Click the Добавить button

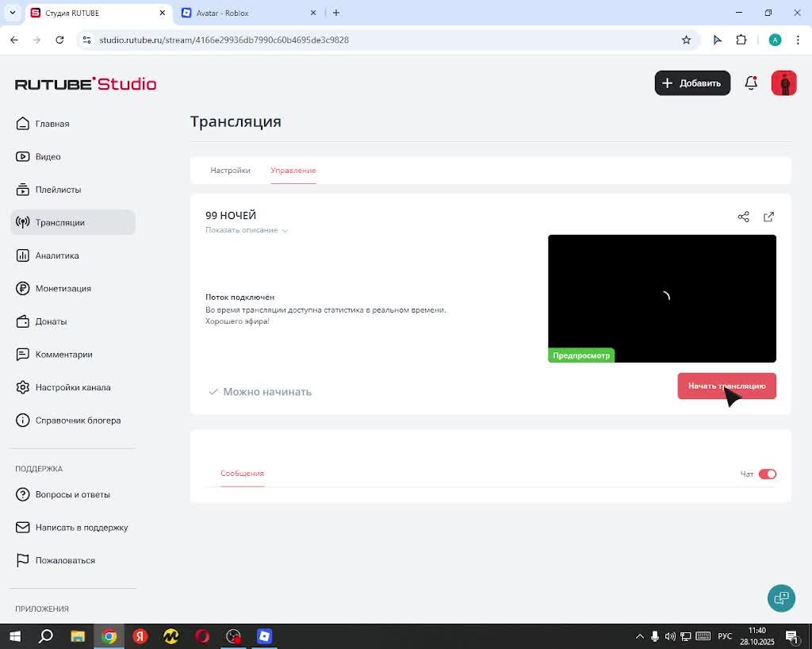[x=692, y=83]
